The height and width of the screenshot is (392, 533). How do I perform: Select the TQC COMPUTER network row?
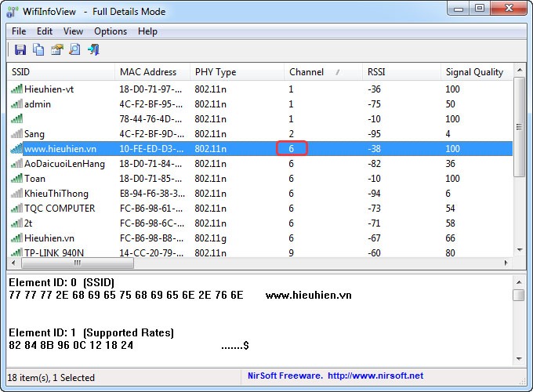(x=60, y=209)
